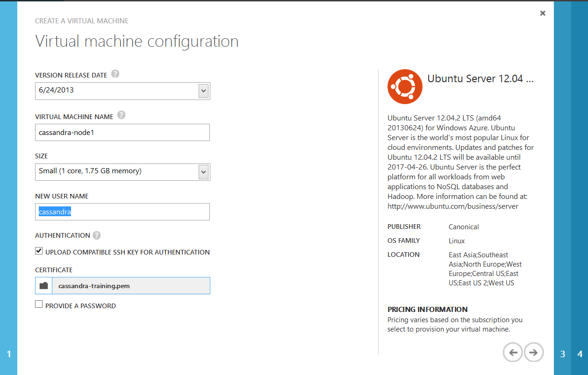Viewport: 588px width, 375px height.
Task: Open the Version Release Date dropdown
Action: click(x=122, y=91)
